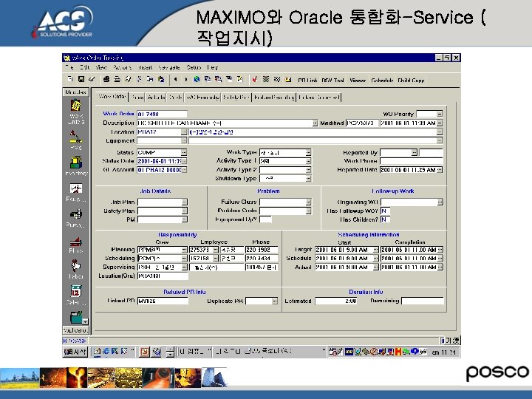
Task: Go to previous record arrow
Action: point(175,79)
